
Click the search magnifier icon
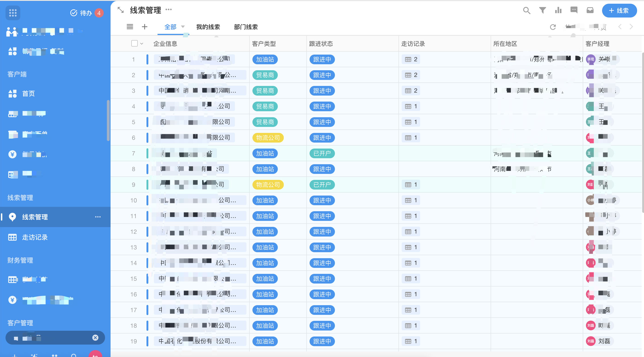point(527,10)
